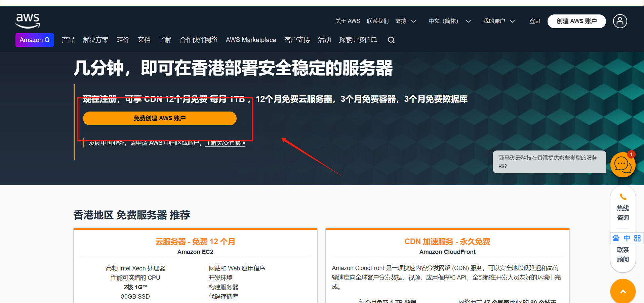Open the 客户支持 menu

tap(297, 40)
